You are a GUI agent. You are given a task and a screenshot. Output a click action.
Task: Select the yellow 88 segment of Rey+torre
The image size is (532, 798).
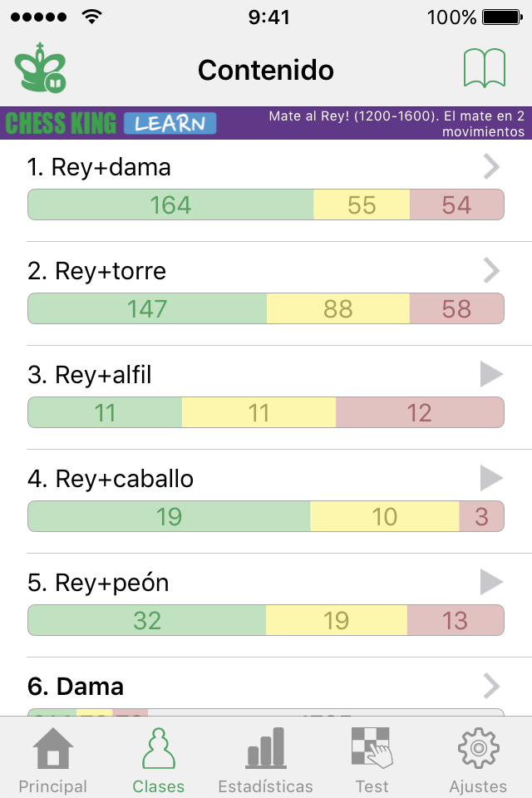(338, 308)
